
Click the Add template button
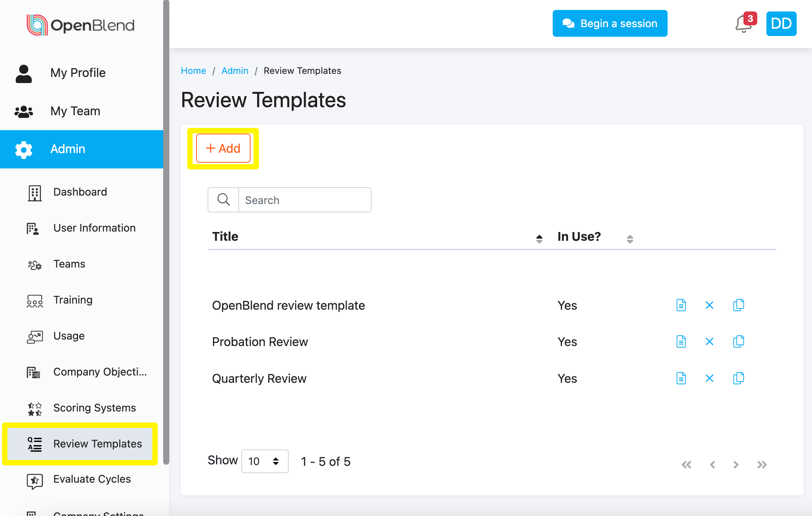pos(223,149)
